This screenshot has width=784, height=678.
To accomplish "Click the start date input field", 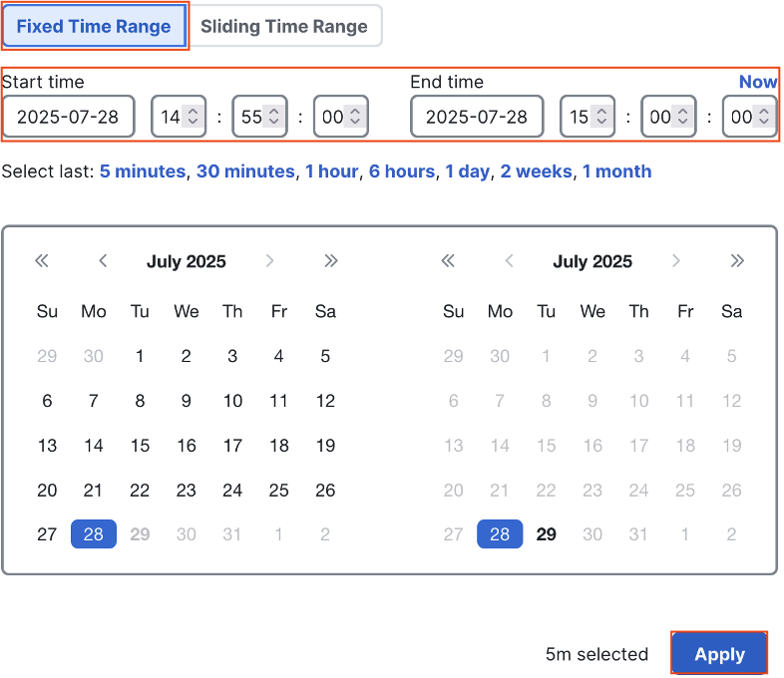I will click(69, 117).
